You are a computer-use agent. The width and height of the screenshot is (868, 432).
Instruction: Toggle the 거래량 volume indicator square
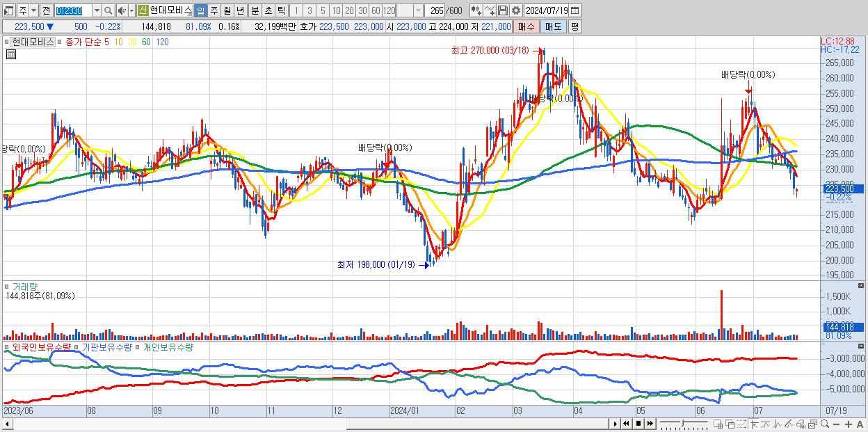7,286
